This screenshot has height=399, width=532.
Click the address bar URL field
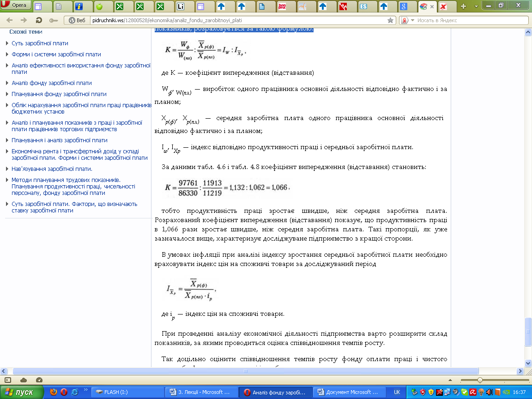(x=237, y=20)
